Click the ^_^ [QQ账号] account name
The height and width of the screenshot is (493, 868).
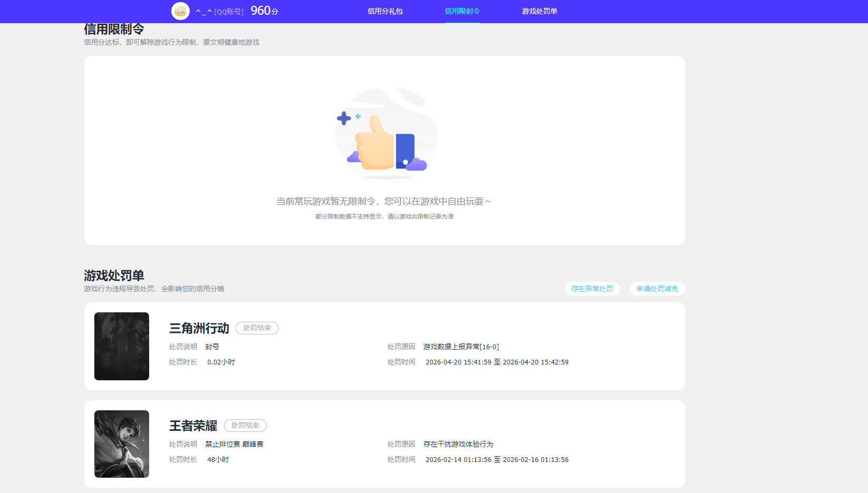tap(220, 11)
